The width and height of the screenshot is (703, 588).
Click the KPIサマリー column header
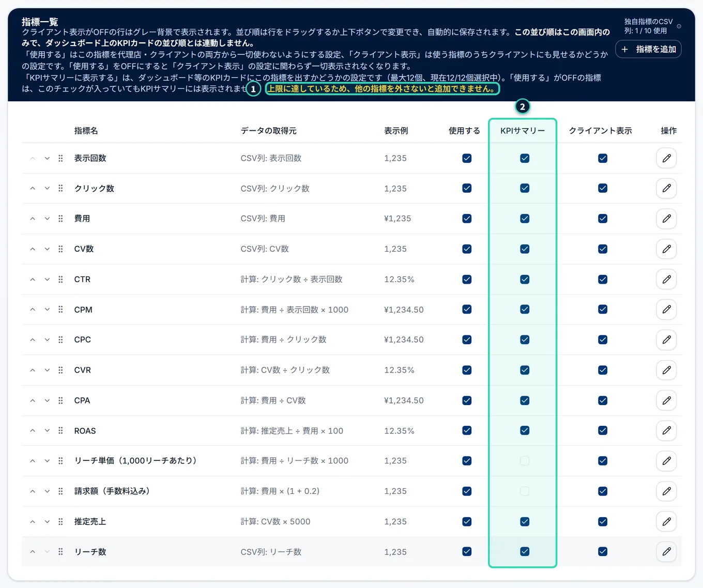[x=523, y=131]
